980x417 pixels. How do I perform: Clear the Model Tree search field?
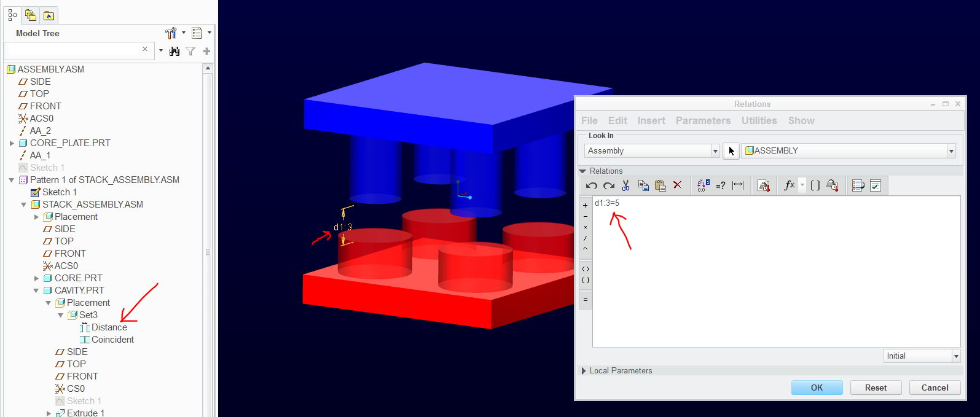[x=145, y=49]
